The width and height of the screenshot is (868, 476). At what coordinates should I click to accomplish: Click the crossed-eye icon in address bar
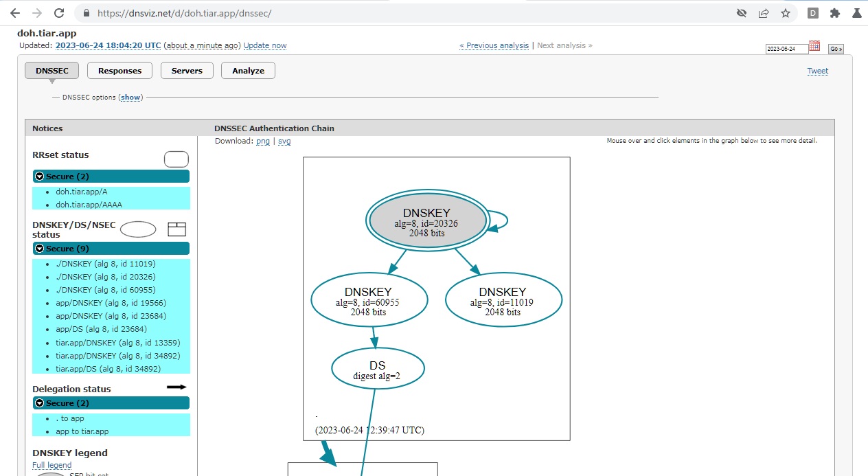(x=741, y=13)
